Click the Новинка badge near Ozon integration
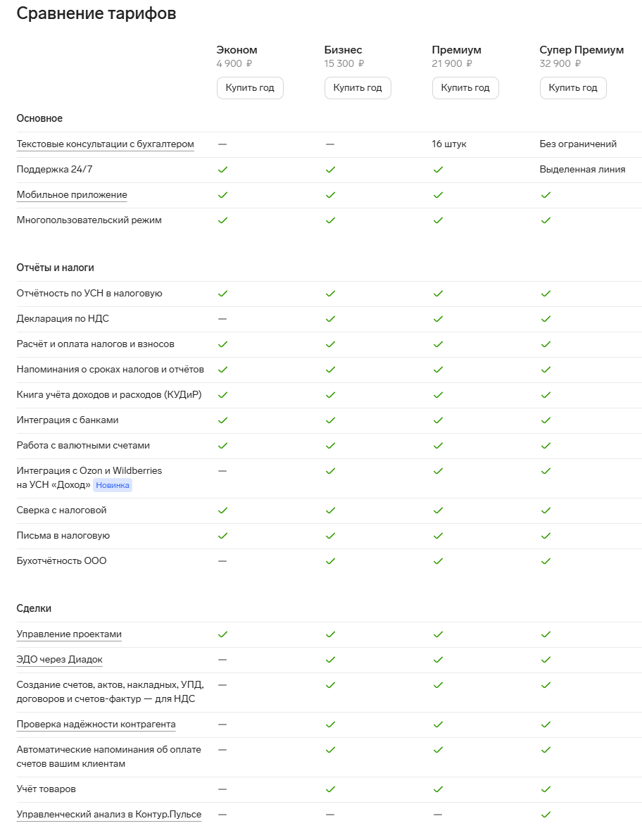The image size is (642, 840). click(x=113, y=485)
